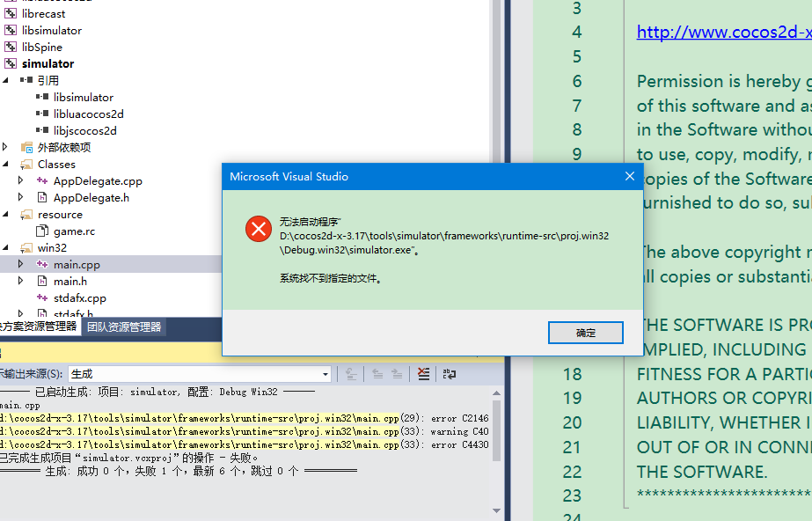Click editor line 18 FITNESS FOR A text
Screen dimensions: 812x521
(x=724, y=374)
